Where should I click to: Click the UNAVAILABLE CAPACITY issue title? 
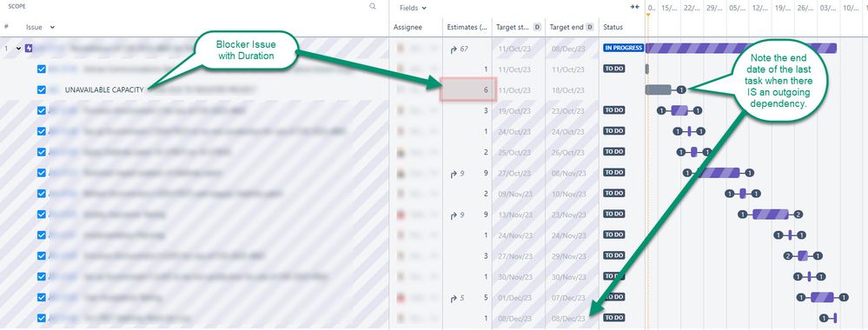click(x=104, y=89)
